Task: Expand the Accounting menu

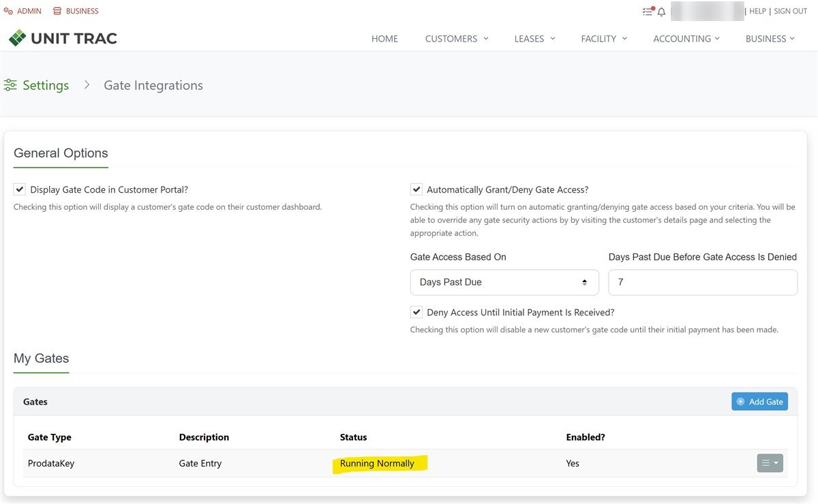Action: click(x=686, y=39)
